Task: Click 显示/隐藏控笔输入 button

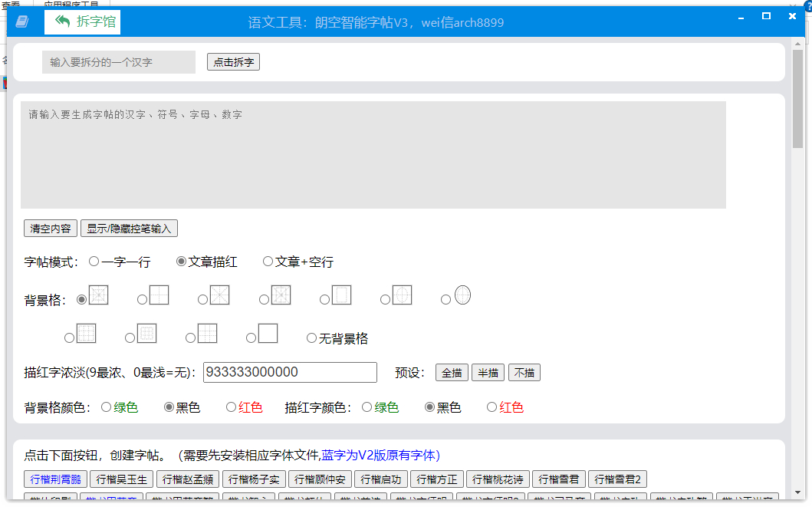Action: (x=129, y=229)
